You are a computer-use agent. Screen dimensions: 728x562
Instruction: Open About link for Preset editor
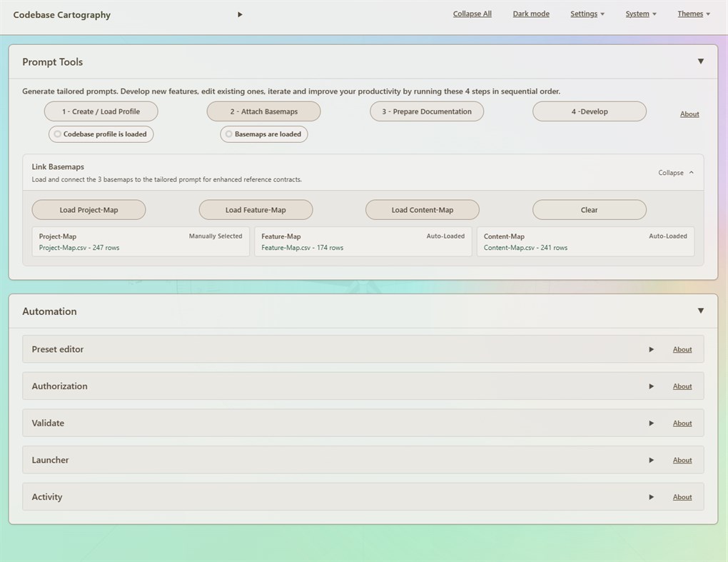[x=682, y=349]
